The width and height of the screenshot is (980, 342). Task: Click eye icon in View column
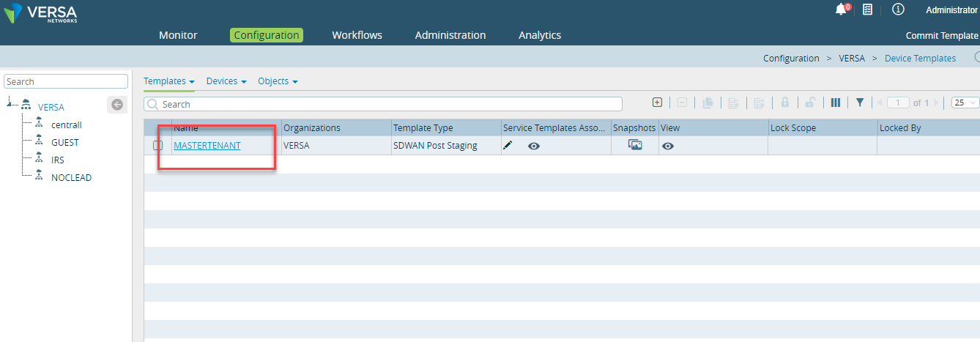tap(668, 146)
